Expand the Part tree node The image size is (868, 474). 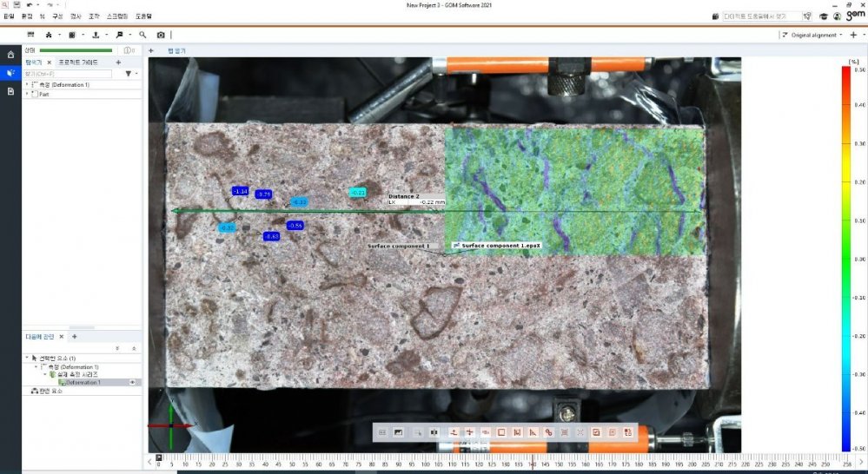point(27,94)
